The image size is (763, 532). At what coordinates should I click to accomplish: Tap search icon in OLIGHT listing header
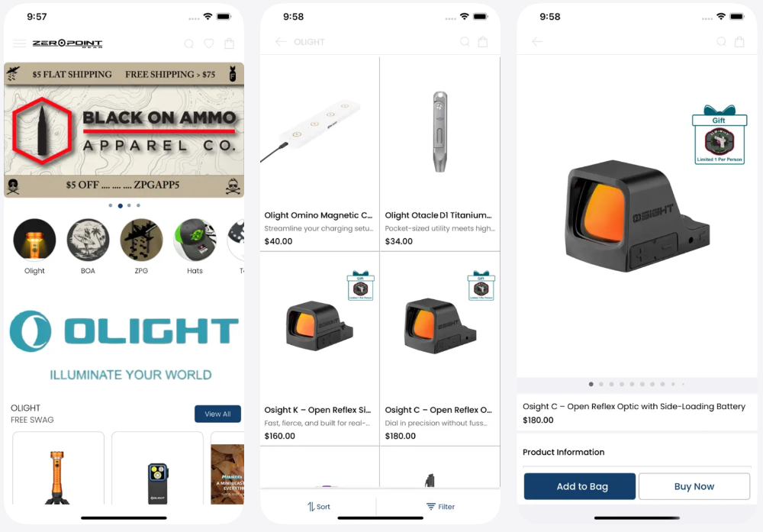point(465,42)
